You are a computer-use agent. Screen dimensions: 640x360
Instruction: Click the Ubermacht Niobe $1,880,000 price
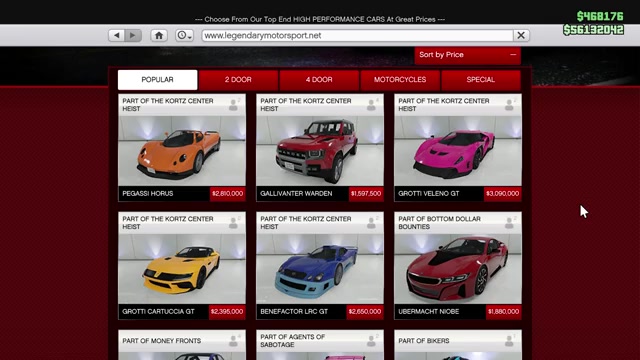coord(503,312)
